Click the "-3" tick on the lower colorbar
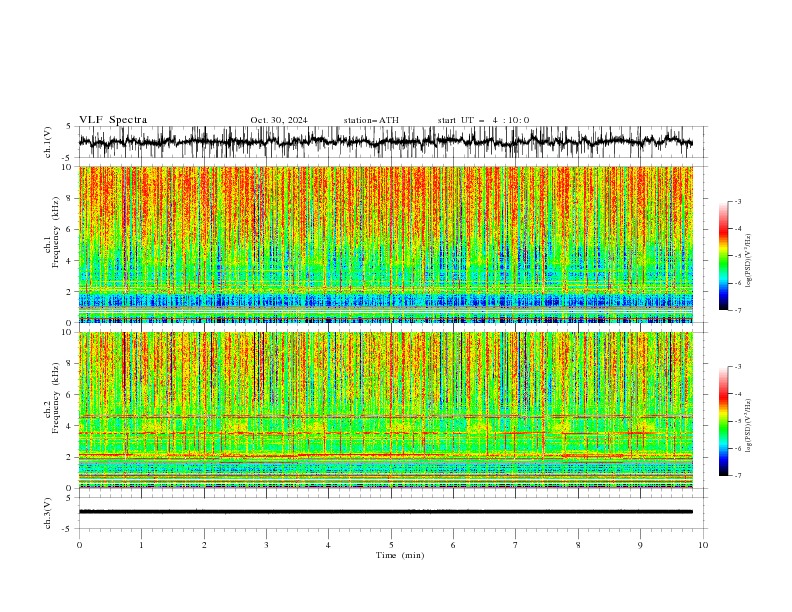The height and width of the screenshot is (612, 792). click(738, 367)
